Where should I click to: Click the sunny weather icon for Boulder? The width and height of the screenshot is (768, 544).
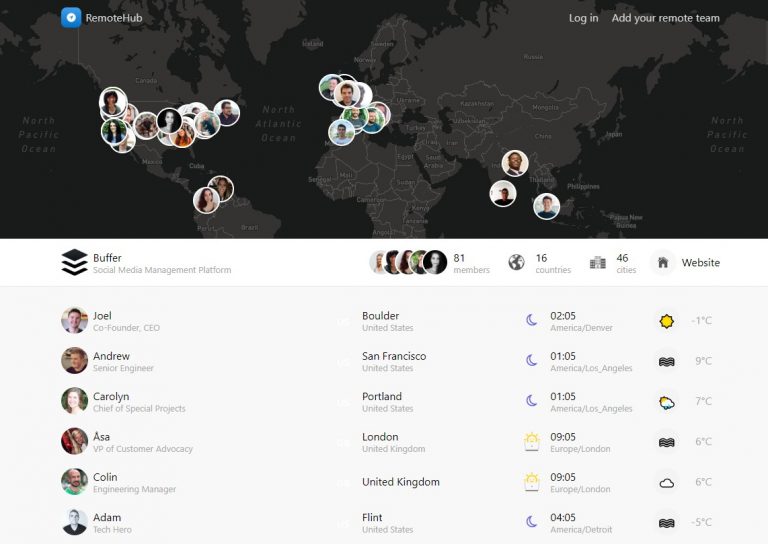(667, 321)
